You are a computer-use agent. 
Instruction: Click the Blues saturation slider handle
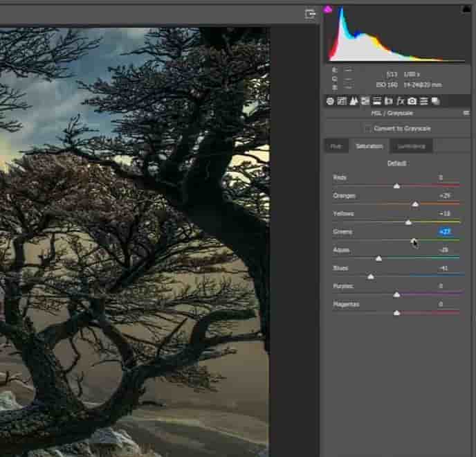point(371,276)
